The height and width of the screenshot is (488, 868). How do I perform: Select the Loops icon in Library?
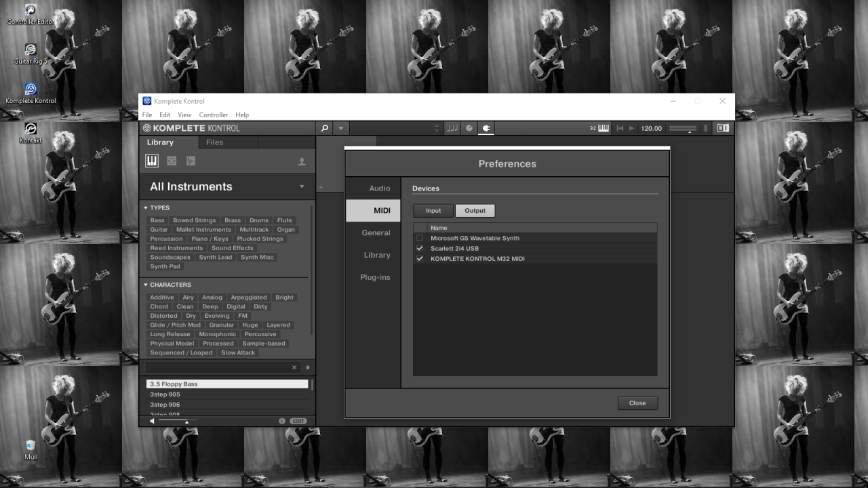(x=172, y=161)
